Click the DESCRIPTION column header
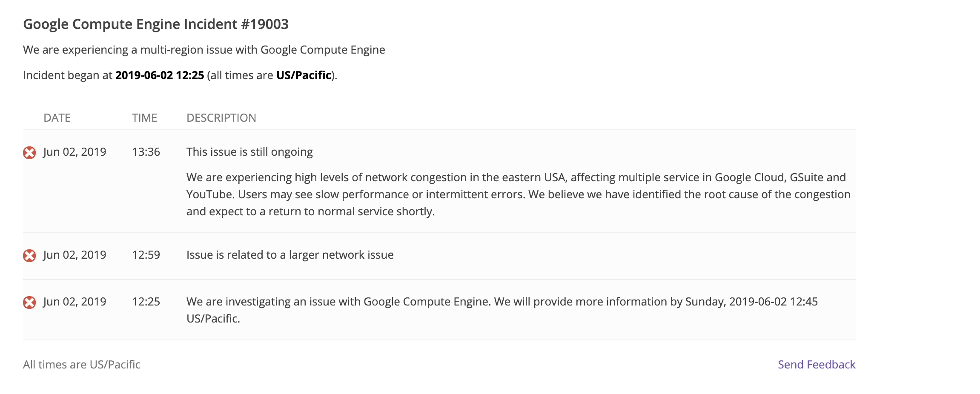 [221, 118]
